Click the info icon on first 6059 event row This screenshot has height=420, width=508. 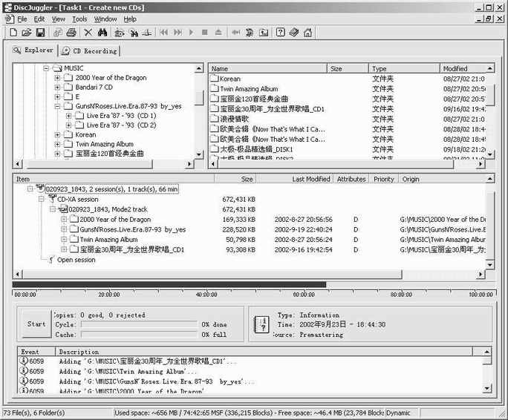tap(24, 361)
